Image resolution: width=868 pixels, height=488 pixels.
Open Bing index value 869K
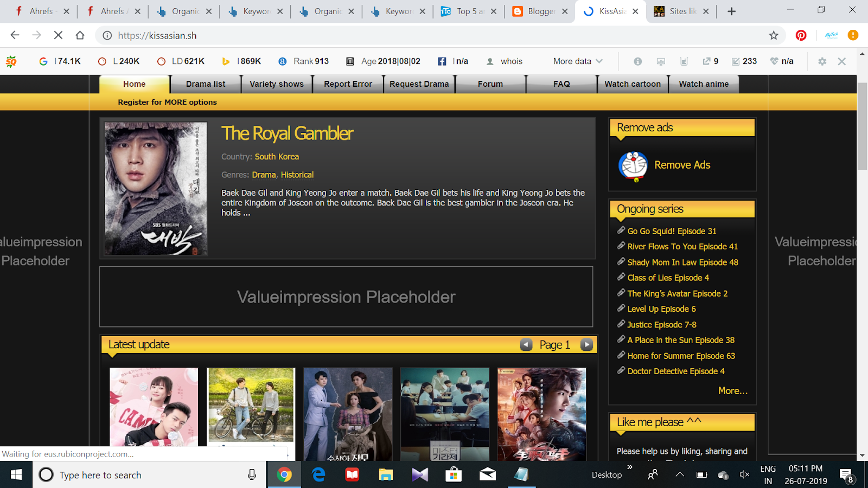point(242,61)
